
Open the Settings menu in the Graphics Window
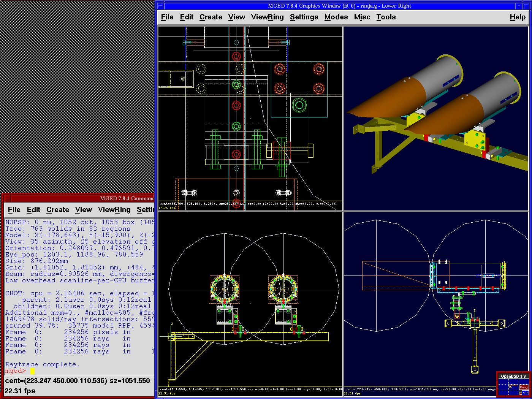[304, 17]
